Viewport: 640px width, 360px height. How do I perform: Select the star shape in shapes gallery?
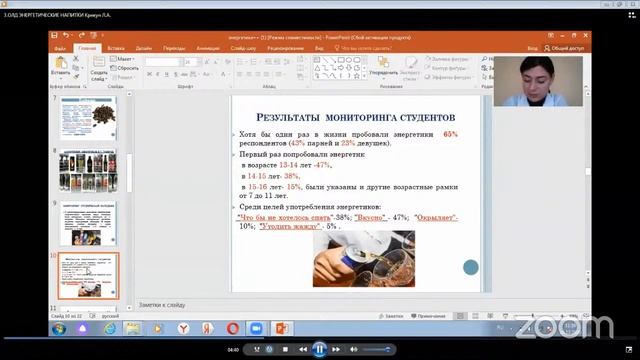(x=356, y=76)
